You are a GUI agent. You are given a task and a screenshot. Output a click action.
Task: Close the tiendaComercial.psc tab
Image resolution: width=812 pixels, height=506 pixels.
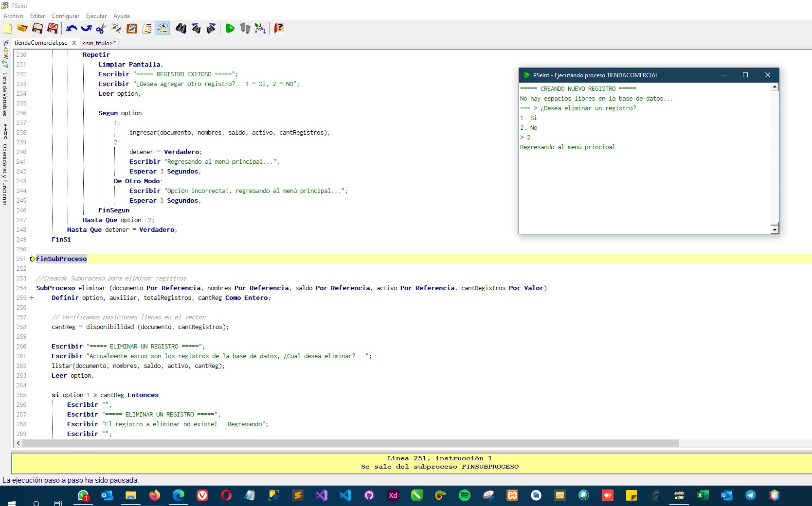(x=74, y=43)
